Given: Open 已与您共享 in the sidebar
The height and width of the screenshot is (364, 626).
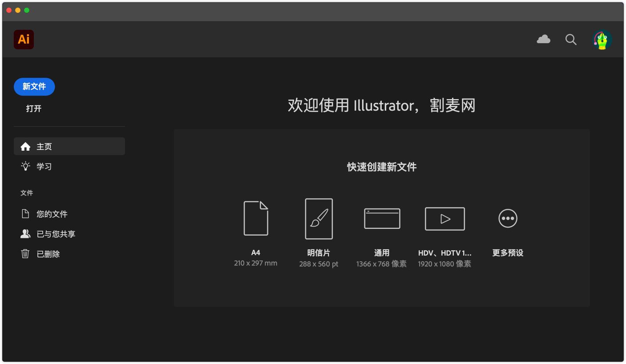Looking at the screenshot, I should [56, 234].
